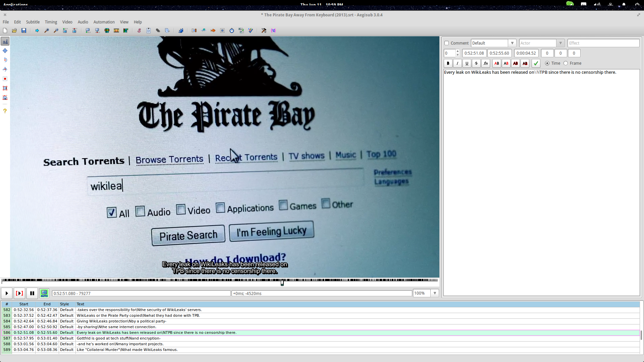Select the standard crosshair video tool
The image size is (644, 362).
pyautogui.click(x=5, y=41)
